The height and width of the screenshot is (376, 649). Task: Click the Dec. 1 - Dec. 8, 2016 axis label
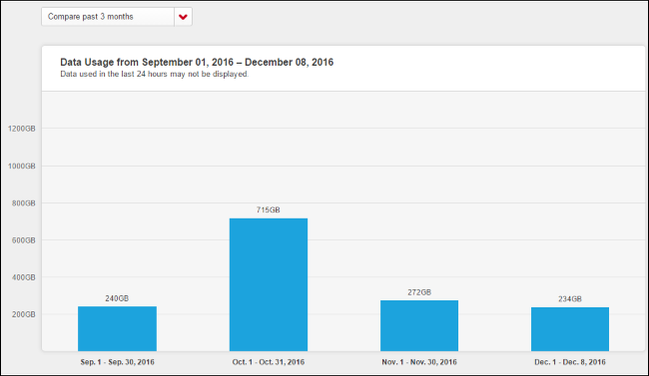coord(570,362)
